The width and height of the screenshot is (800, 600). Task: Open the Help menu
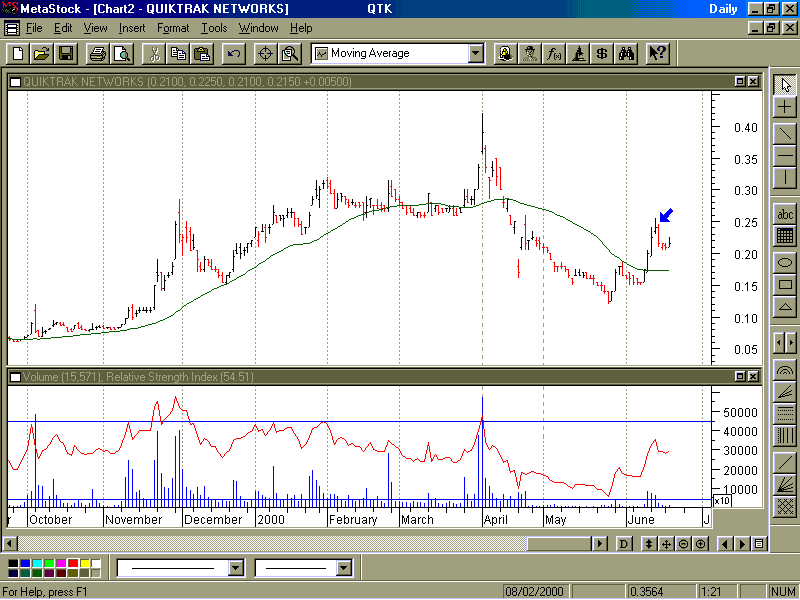point(301,28)
